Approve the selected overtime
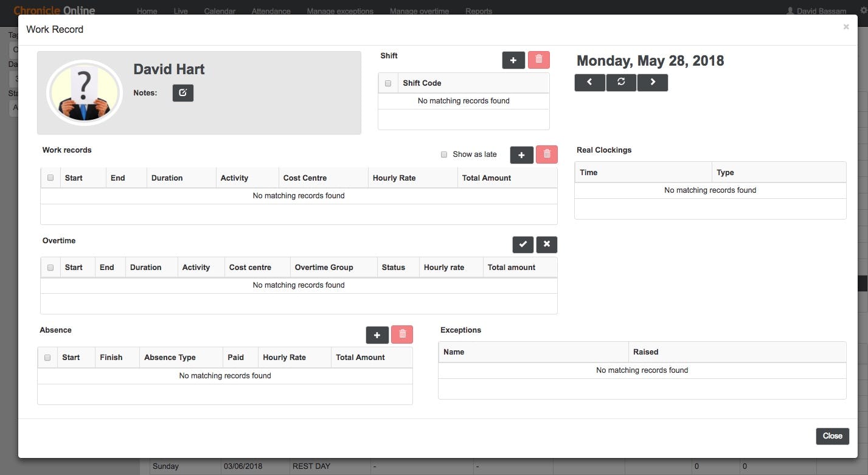Image resolution: width=868 pixels, height=475 pixels. pos(523,244)
